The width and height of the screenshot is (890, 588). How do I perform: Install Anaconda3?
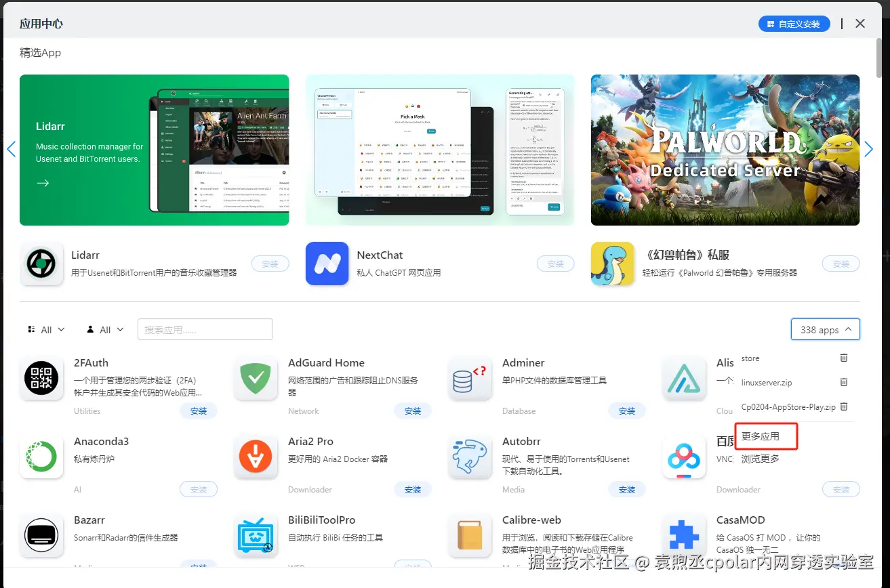point(199,489)
